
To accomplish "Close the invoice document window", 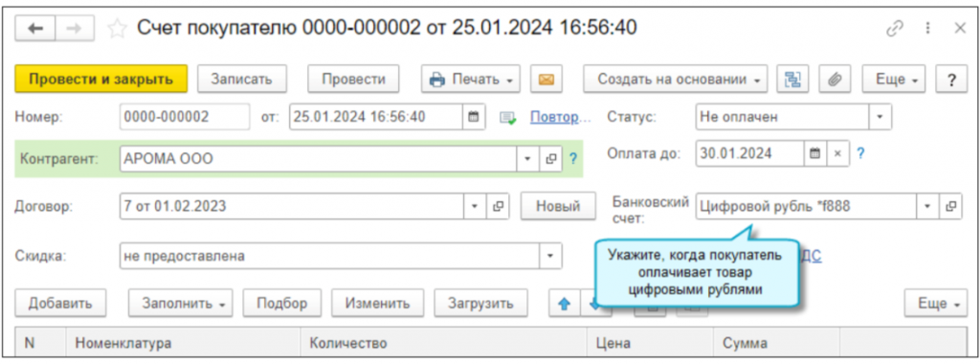I will coord(960,29).
